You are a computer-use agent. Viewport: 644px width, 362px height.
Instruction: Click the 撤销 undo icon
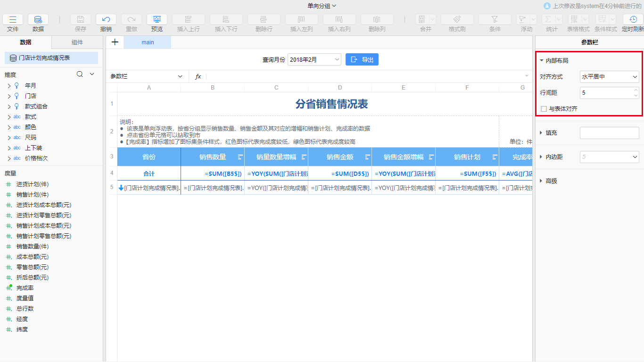point(106,19)
